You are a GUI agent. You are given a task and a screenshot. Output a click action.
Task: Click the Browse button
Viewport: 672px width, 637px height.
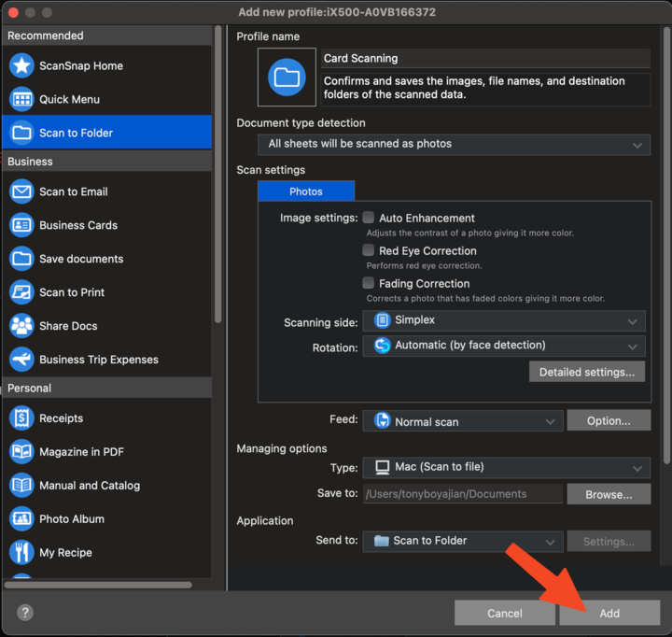coord(609,494)
